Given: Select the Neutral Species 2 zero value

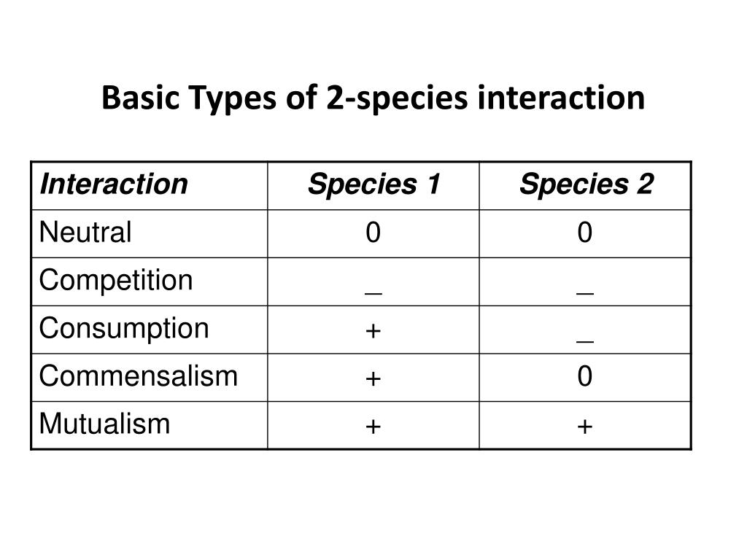Looking at the screenshot, I should tap(584, 233).
